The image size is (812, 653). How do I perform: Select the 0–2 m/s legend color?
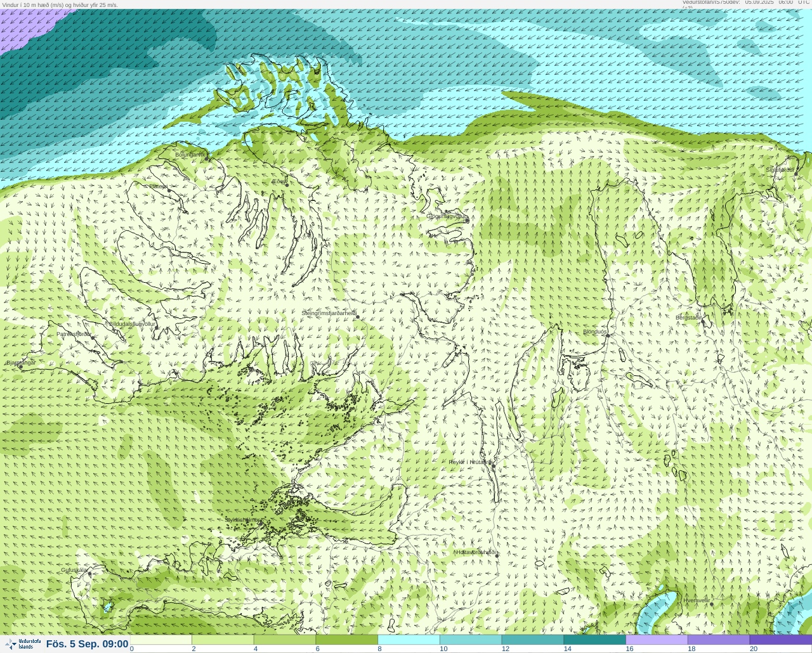pyautogui.click(x=161, y=640)
